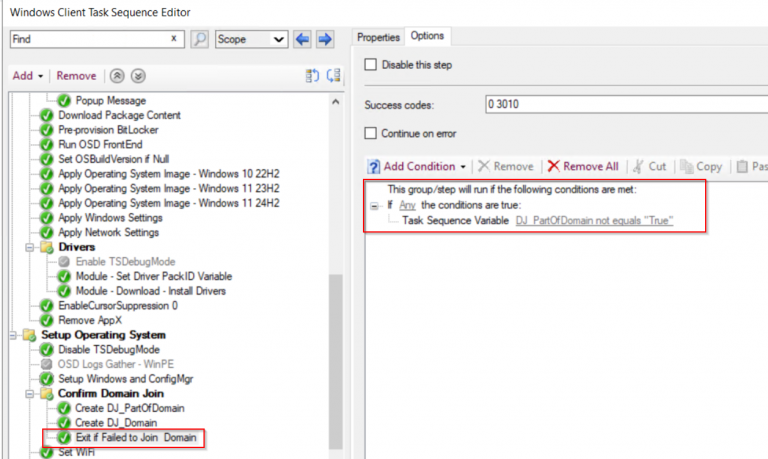The image size is (768, 459).
Task: Switch to the Properties tab
Action: pyautogui.click(x=378, y=37)
